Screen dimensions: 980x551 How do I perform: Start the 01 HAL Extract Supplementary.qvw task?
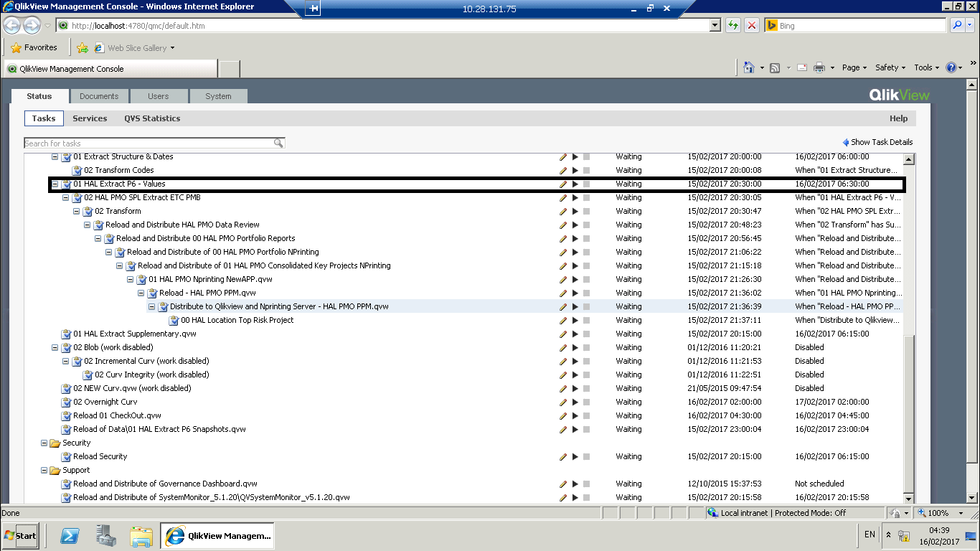[575, 334]
